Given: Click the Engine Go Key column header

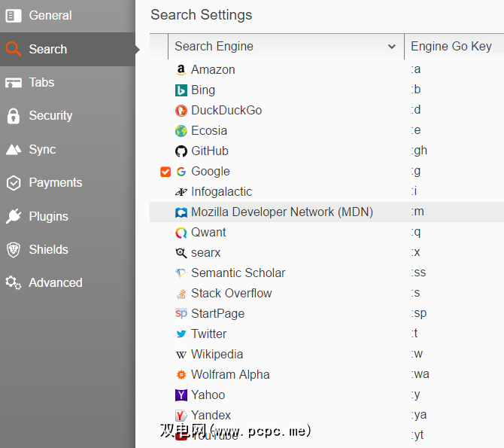Looking at the screenshot, I should 451,47.
